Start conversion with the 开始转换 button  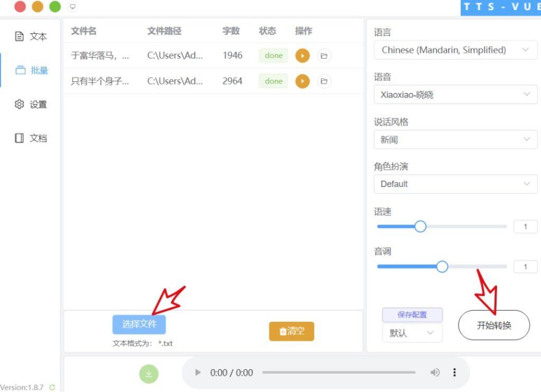pos(493,325)
